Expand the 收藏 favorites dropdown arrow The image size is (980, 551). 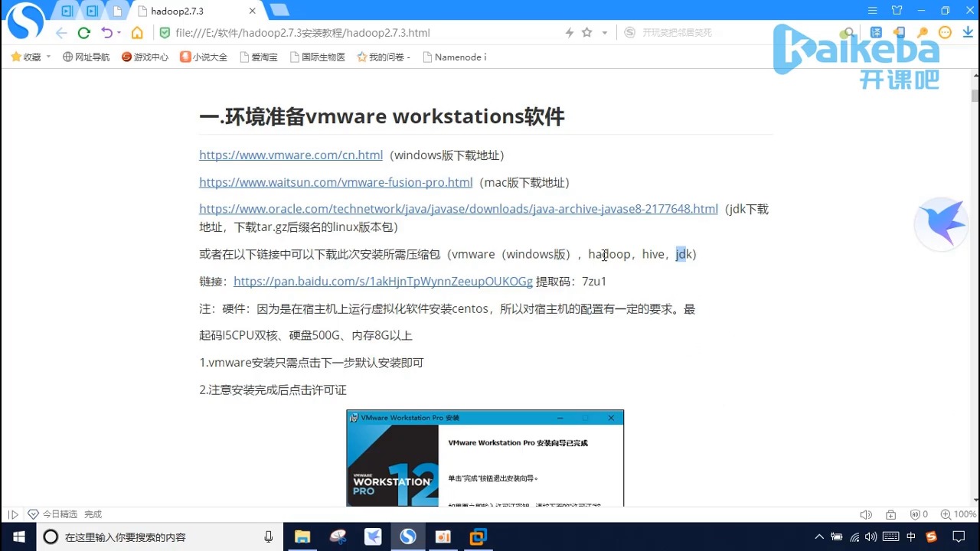point(48,57)
